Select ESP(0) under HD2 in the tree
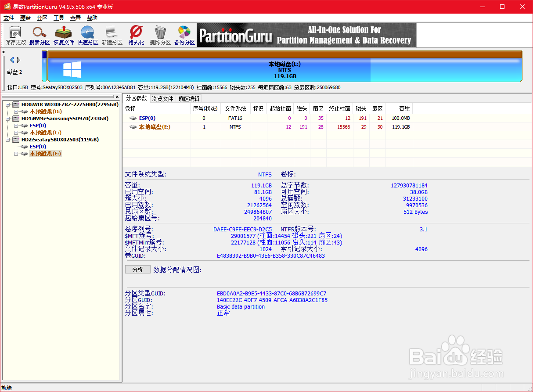The height and width of the screenshot is (392, 533). coord(38,147)
